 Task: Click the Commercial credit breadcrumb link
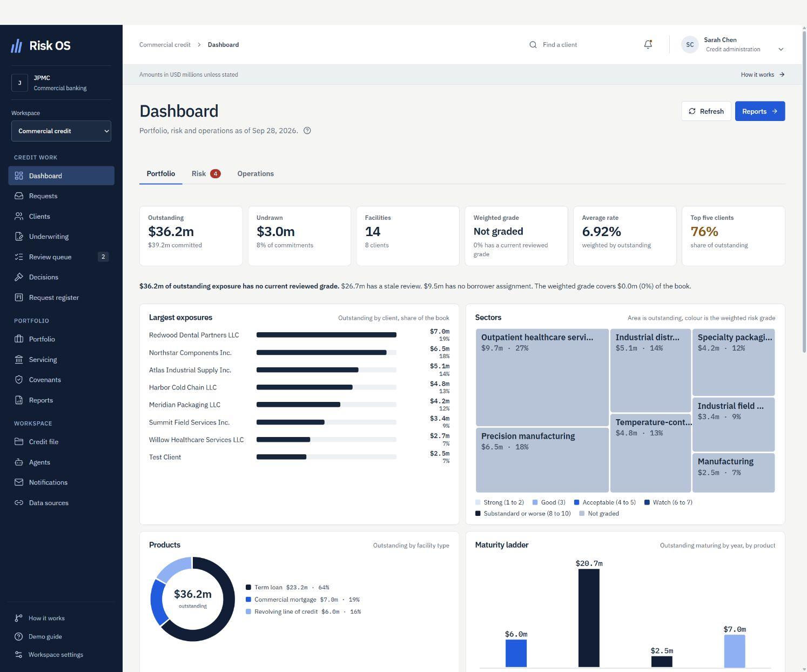click(x=165, y=45)
